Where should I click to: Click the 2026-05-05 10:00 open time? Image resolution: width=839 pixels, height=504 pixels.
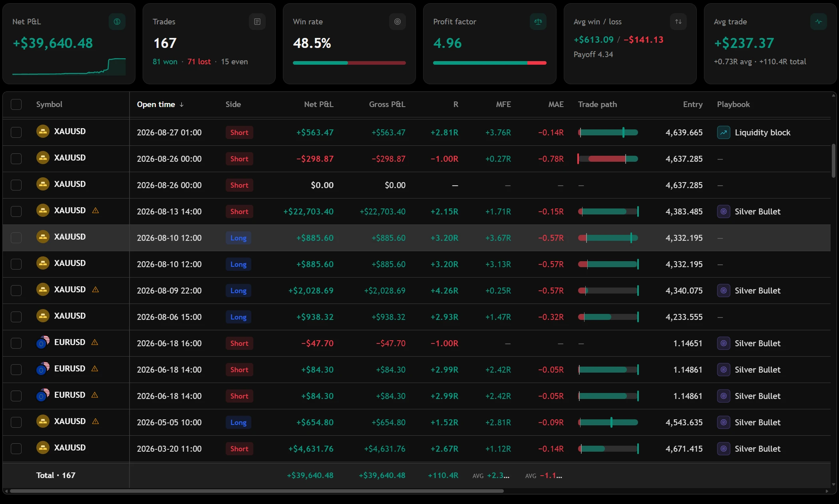click(169, 423)
